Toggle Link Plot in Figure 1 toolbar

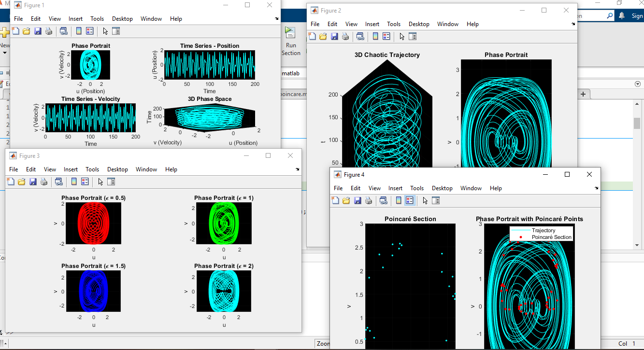point(63,31)
